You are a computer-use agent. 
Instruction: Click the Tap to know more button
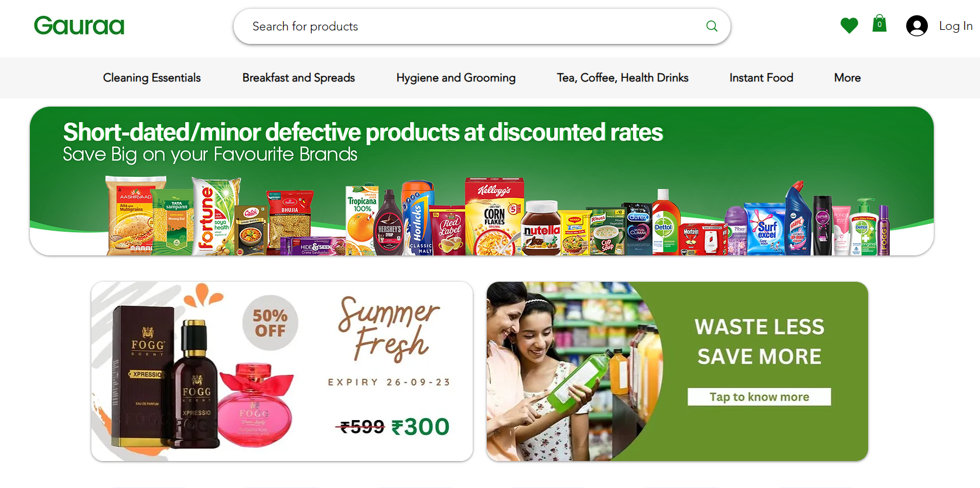(759, 397)
